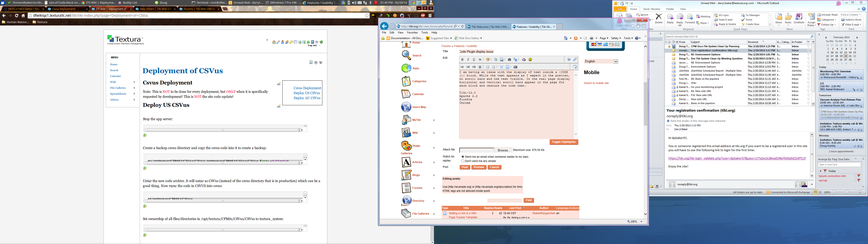This screenshot has height=244, width=868.
Task: Open the English language dropdown on Tiki page
Action: tap(601, 61)
